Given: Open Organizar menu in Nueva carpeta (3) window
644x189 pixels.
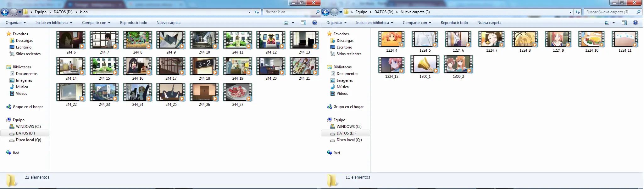Looking at the screenshot, I should pyautogui.click(x=336, y=23).
